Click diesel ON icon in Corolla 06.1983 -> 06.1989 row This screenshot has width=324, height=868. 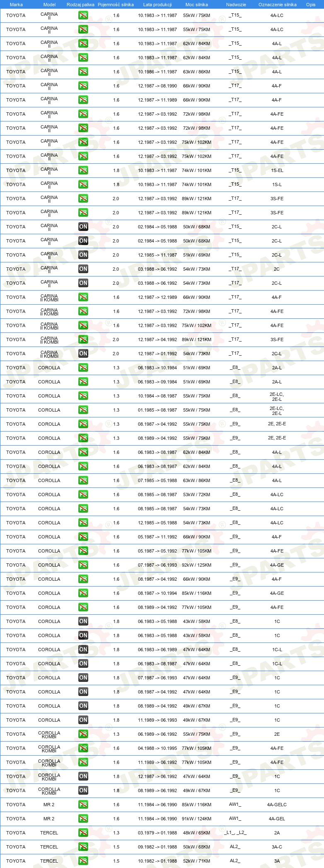coord(83,650)
